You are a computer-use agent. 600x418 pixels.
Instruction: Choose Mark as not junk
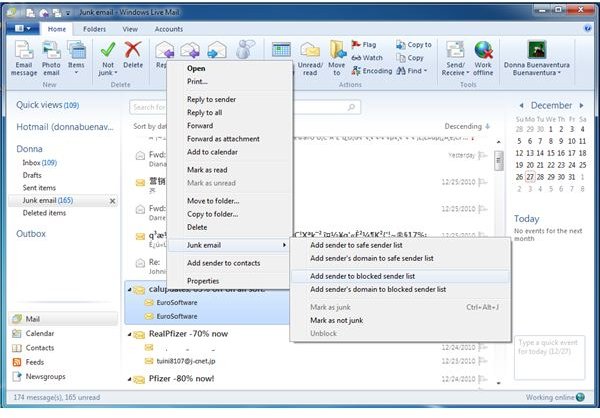[400, 320]
